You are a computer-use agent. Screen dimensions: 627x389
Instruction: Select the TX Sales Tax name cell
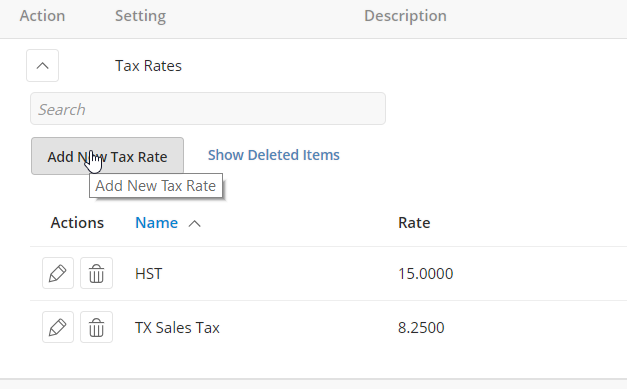coord(177,327)
